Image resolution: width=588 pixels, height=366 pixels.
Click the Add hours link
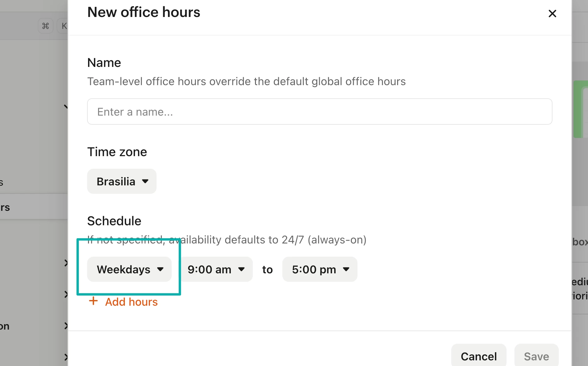131,302
